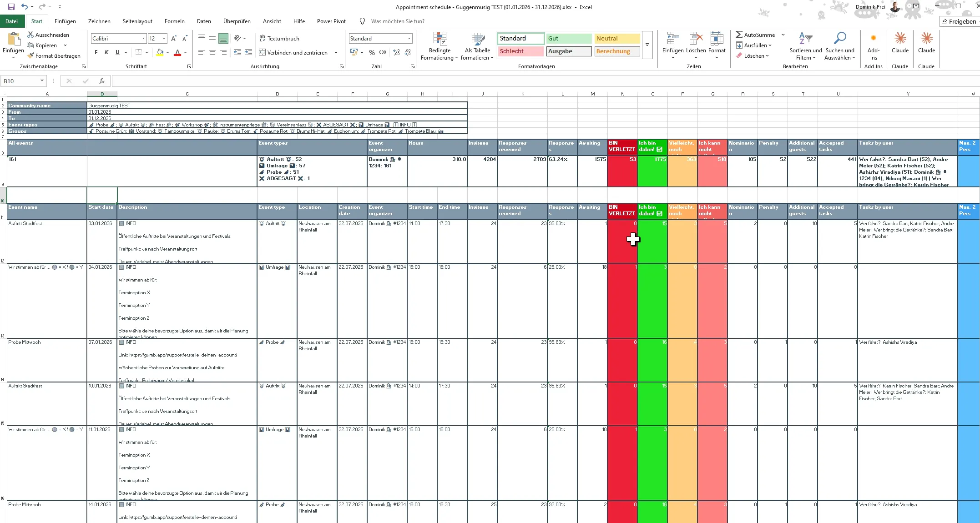Image resolution: width=980 pixels, height=523 pixels.
Task: Open Als Tabelle formatieren
Action: click(477, 46)
